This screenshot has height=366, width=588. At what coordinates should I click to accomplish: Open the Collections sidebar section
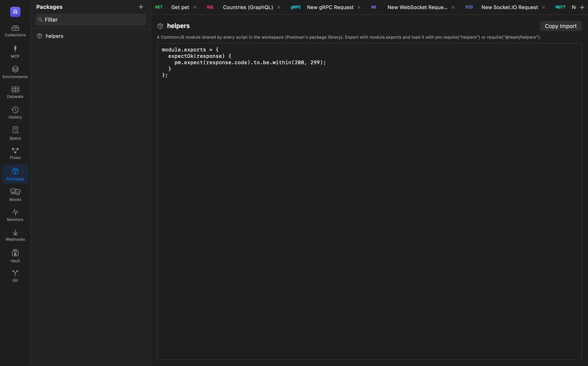[x=15, y=31]
